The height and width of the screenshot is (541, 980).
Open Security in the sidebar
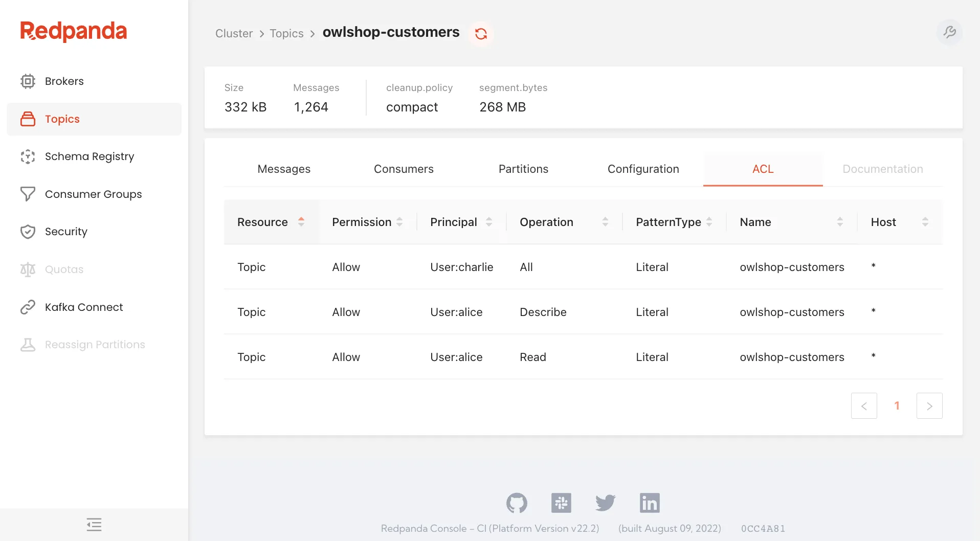click(x=94, y=232)
